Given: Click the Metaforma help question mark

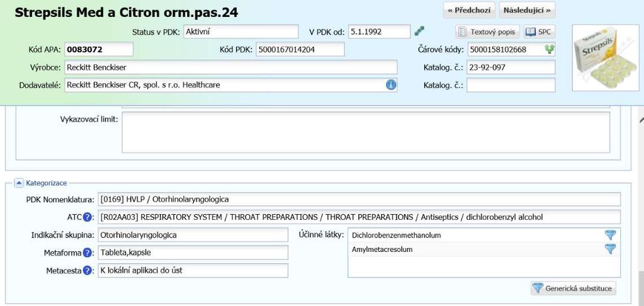Looking at the screenshot, I should click(87, 252).
